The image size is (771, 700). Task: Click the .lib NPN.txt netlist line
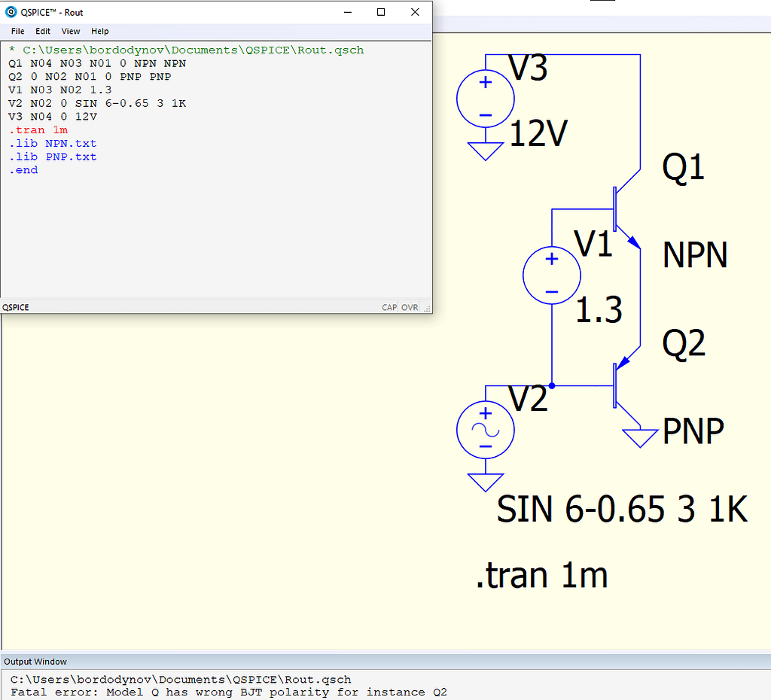pos(53,143)
